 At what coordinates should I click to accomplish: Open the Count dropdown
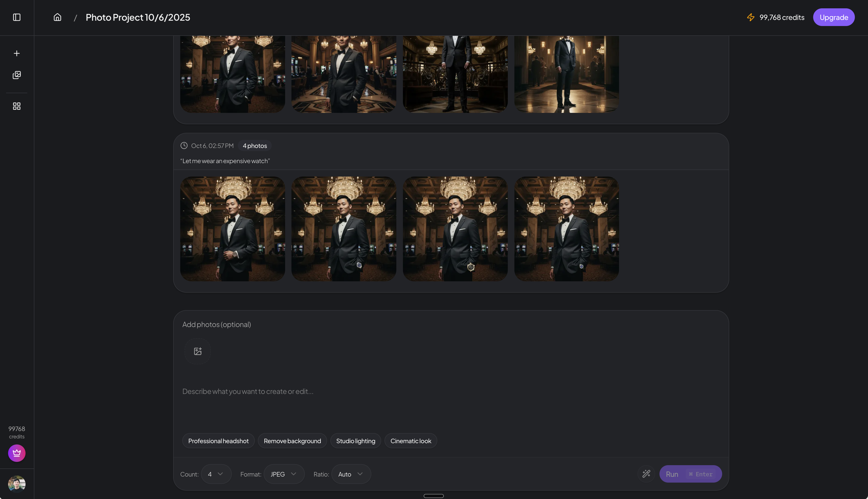coord(216,474)
